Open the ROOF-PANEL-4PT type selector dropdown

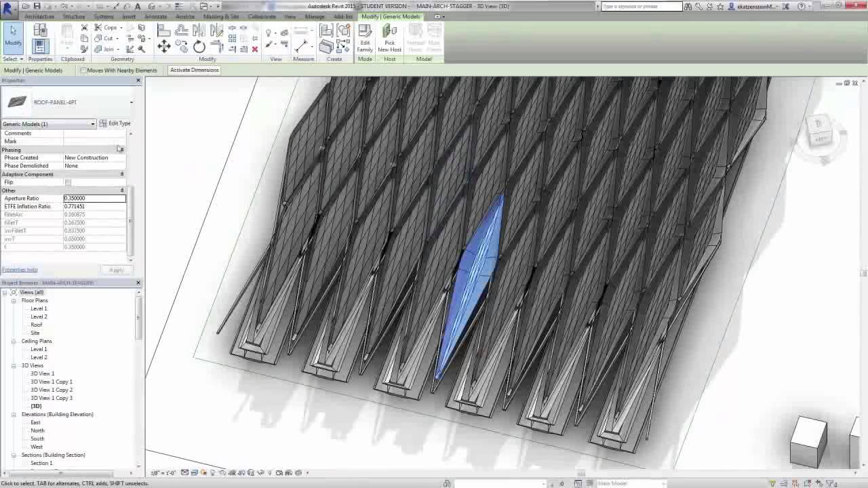132,102
